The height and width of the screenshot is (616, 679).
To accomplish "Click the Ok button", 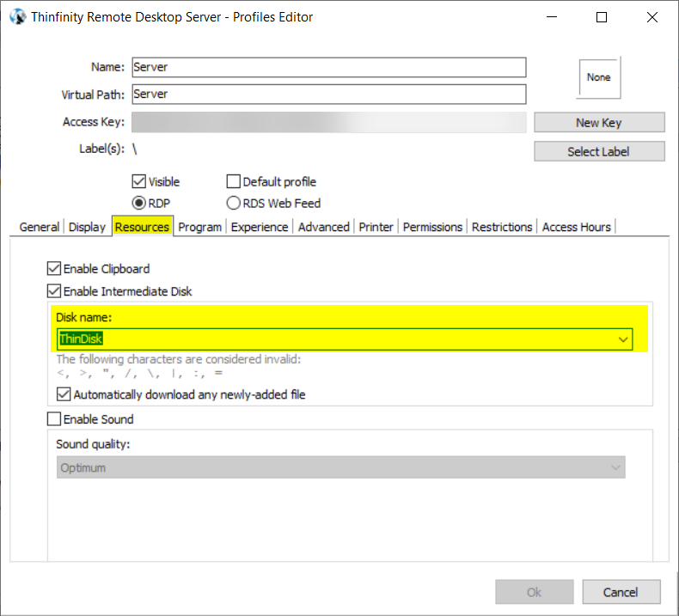I will [535, 592].
